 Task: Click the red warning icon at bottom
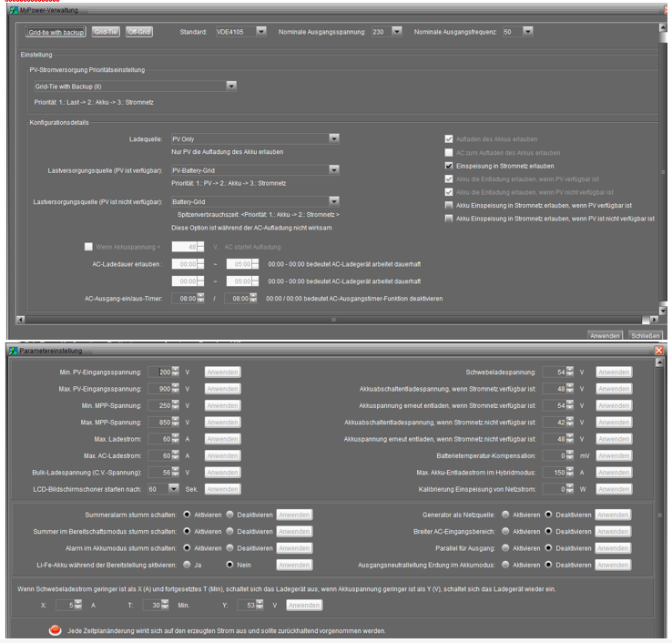[x=56, y=630]
